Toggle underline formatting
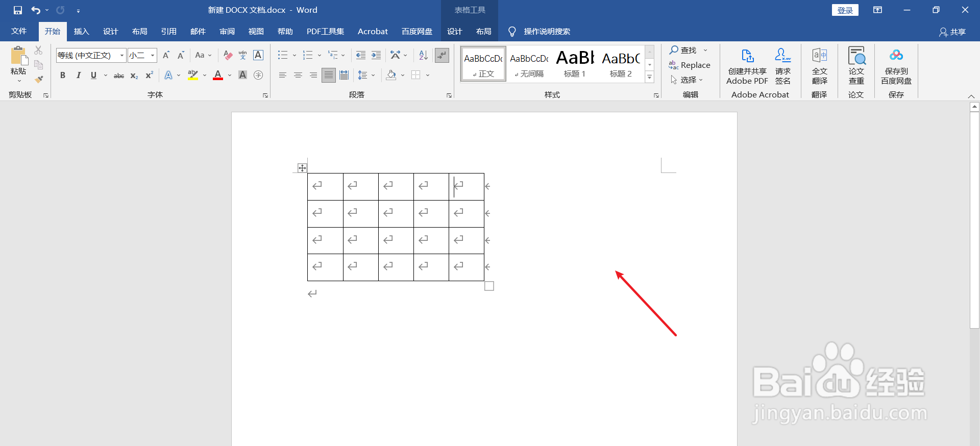This screenshot has width=980, height=446. 93,76
